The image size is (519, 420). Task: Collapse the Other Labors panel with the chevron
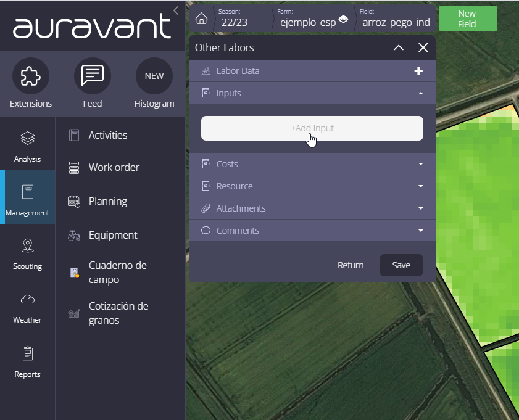click(x=399, y=47)
